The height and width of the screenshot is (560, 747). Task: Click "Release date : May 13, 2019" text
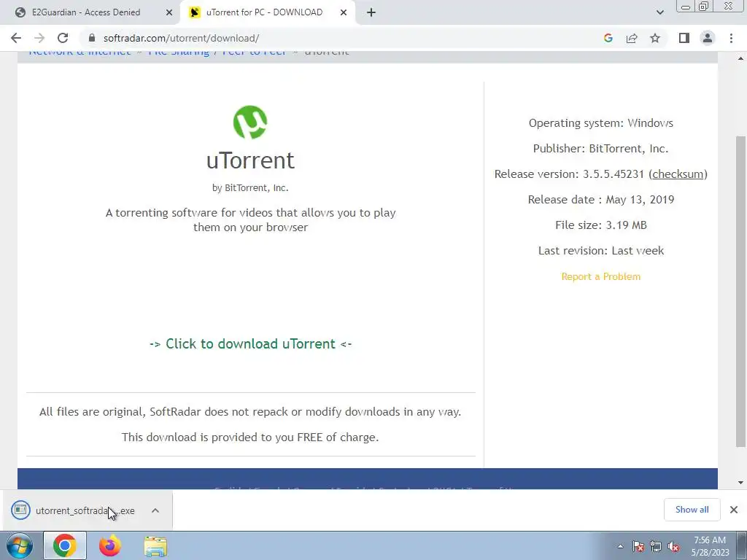[x=601, y=200]
